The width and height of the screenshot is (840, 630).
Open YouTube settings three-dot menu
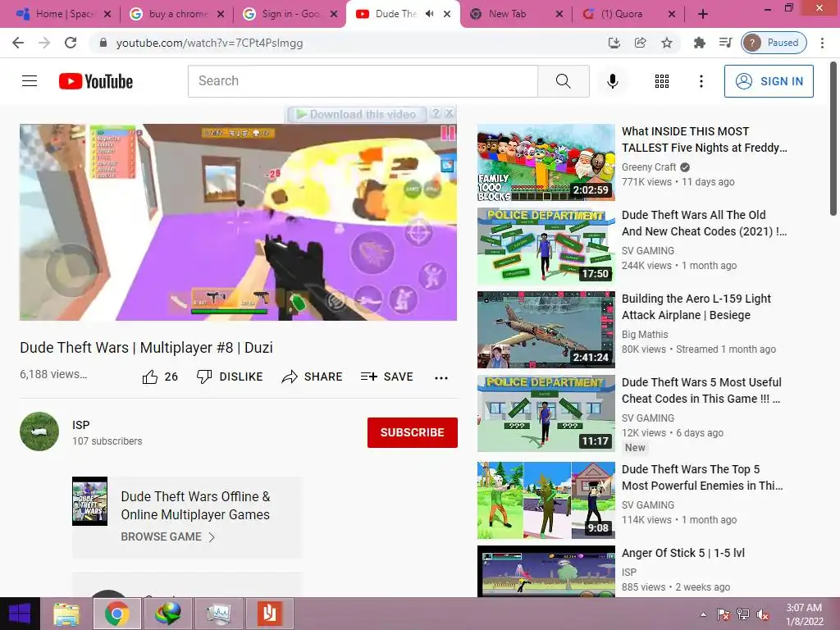[701, 81]
